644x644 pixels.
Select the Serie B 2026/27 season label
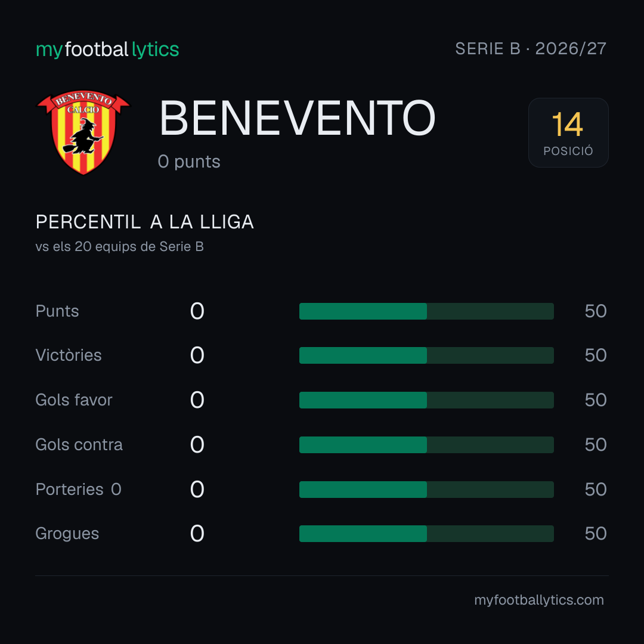(x=531, y=49)
